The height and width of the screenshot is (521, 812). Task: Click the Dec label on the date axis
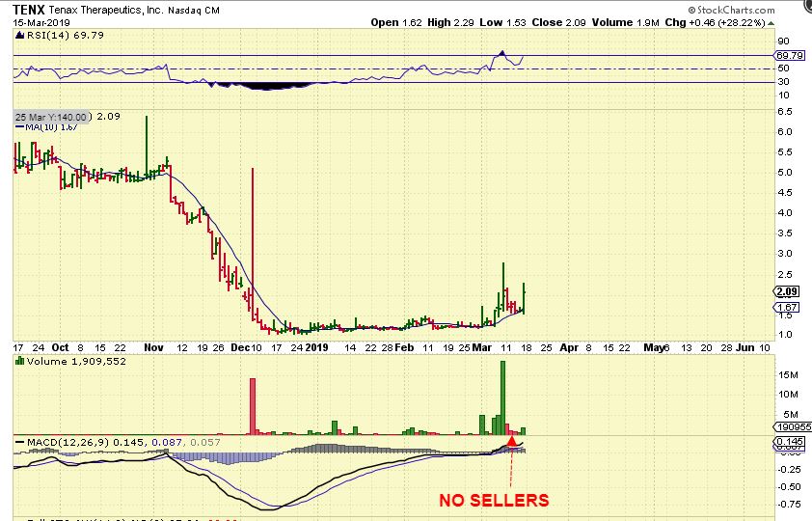pos(240,347)
